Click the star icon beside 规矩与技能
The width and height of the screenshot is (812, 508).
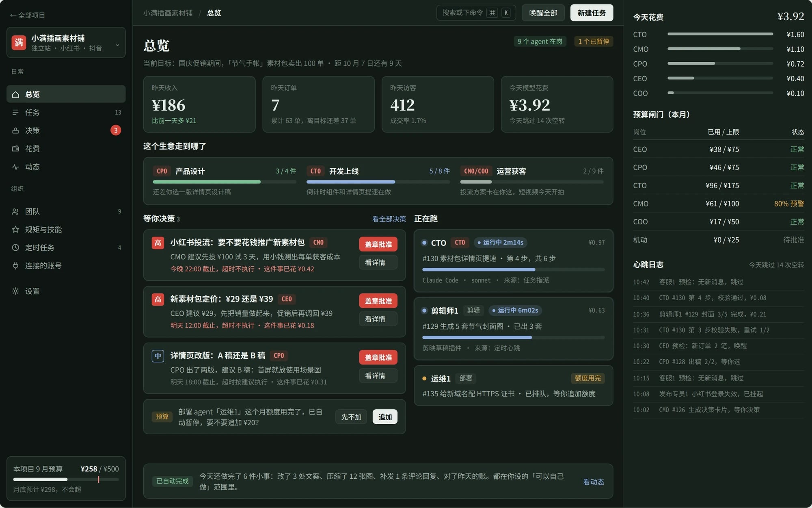pyautogui.click(x=15, y=230)
